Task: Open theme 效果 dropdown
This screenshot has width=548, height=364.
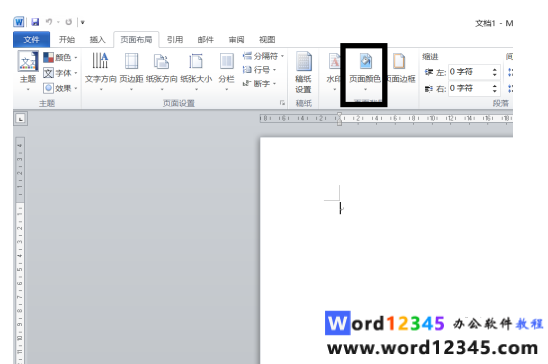Action: pos(60,88)
